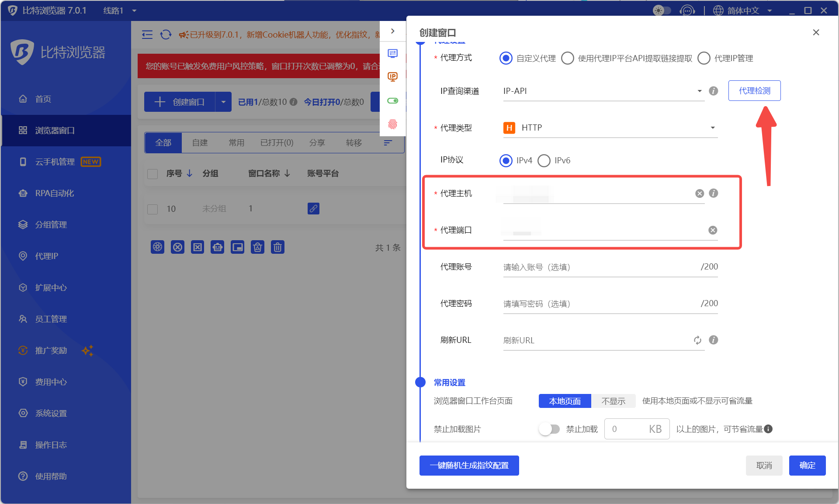Select 代理IP管理 radio option
This screenshot has height=504, width=839.
point(704,58)
